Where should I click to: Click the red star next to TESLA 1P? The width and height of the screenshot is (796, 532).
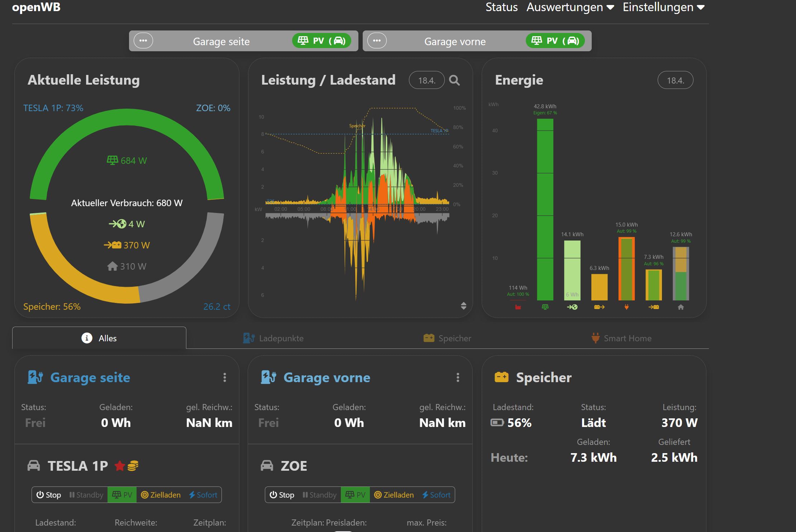coord(120,466)
